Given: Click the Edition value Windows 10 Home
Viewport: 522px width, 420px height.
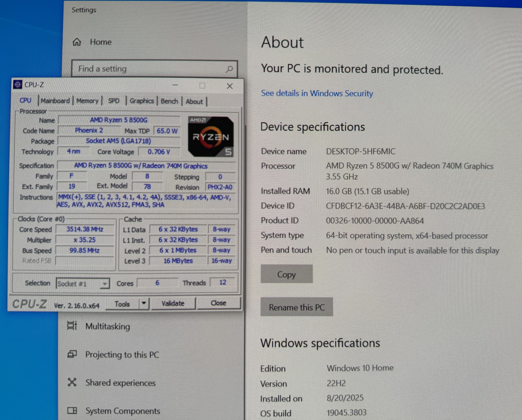Looking at the screenshot, I should point(360,368).
